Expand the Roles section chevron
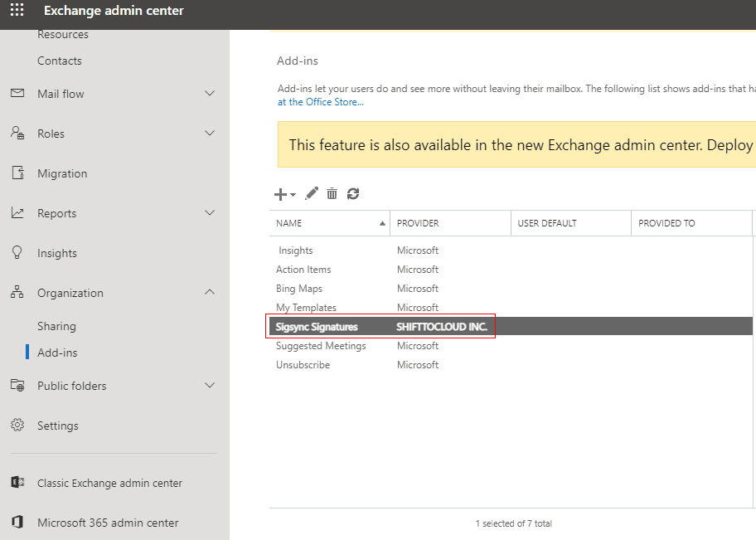The height and width of the screenshot is (540, 756). click(210, 134)
